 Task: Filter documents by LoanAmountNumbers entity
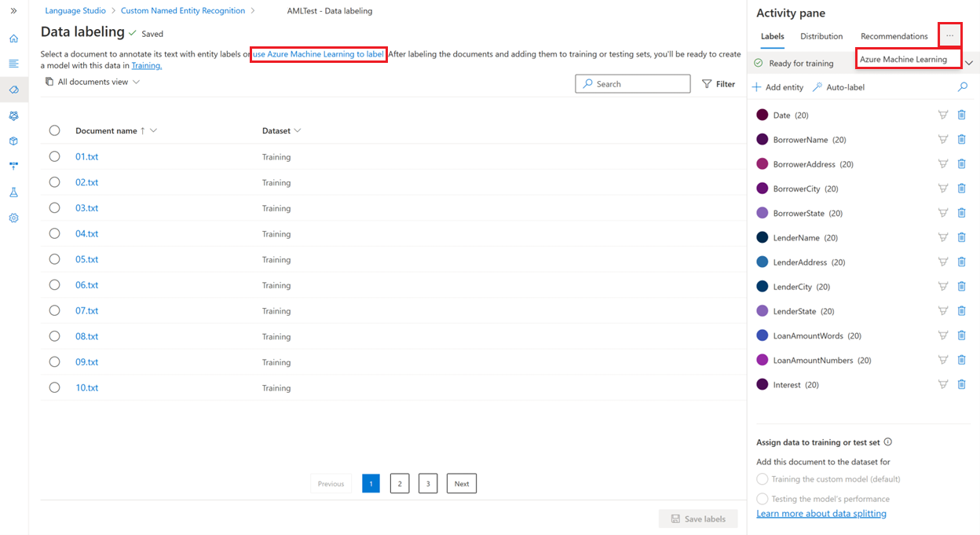[x=943, y=360]
